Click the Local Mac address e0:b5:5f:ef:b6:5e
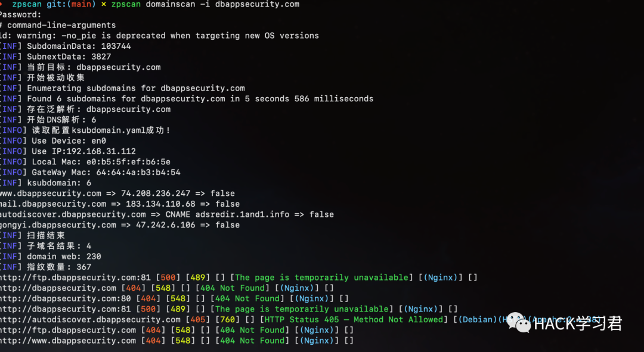 (128, 161)
